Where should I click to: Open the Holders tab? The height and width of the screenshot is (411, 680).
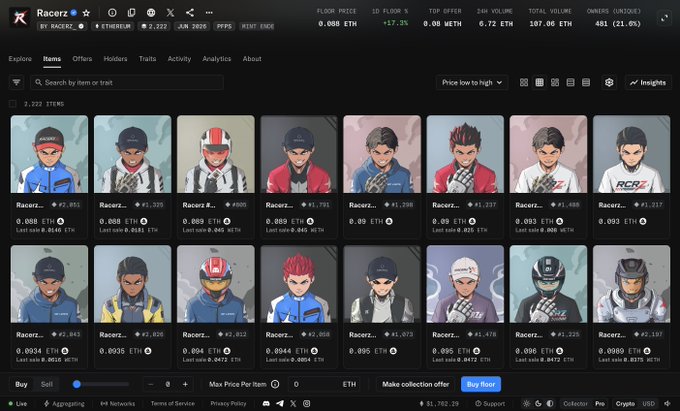pyautogui.click(x=115, y=59)
